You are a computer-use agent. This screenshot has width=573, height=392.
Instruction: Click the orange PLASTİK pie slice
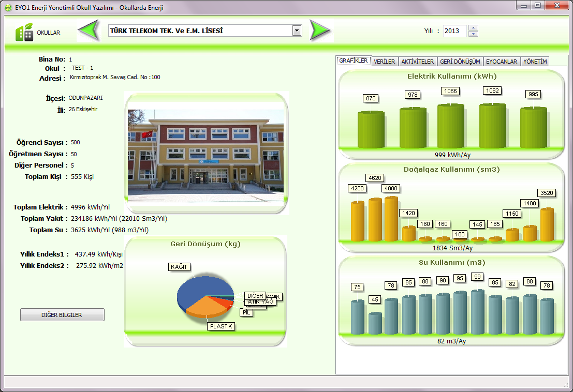click(x=204, y=308)
